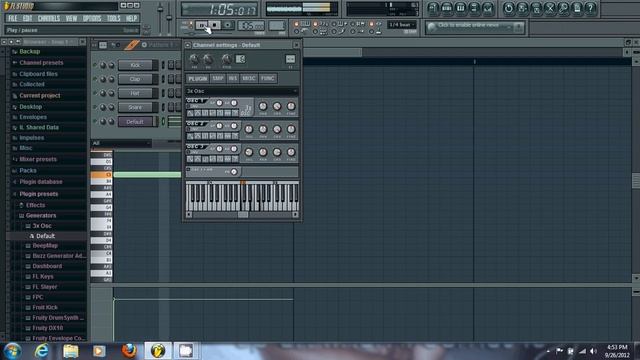Toggle the Default channel select LED

click(x=163, y=121)
